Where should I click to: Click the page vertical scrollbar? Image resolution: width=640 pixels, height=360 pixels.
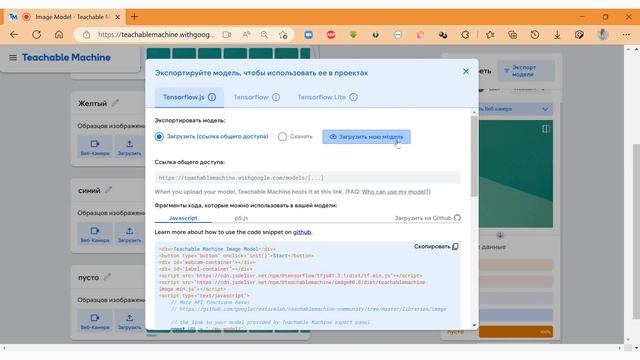point(636,231)
